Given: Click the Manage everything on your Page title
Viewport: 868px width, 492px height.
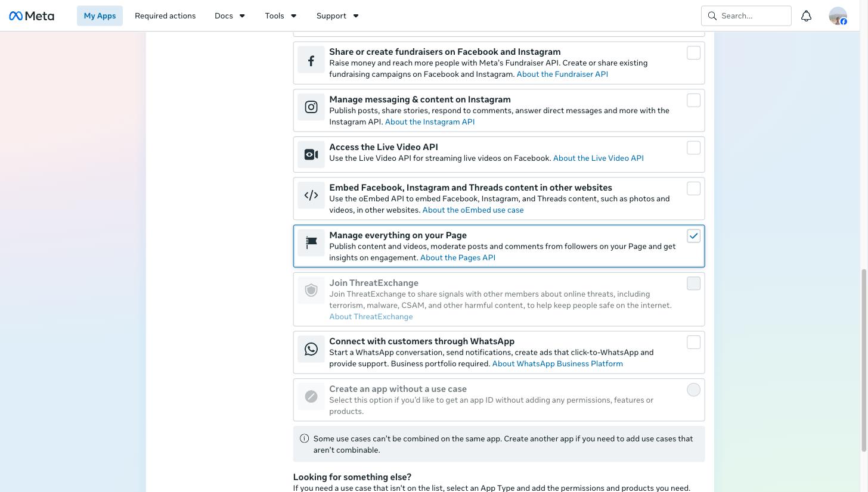Looking at the screenshot, I should pyautogui.click(x=398, y=235).
